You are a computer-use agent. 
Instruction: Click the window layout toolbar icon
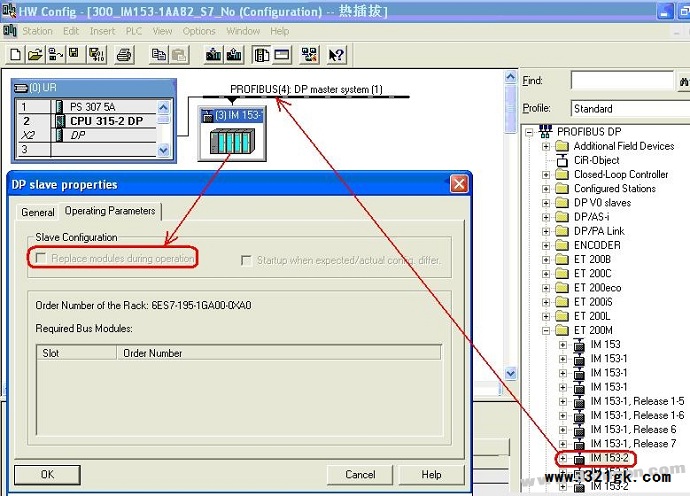point(282,55)
